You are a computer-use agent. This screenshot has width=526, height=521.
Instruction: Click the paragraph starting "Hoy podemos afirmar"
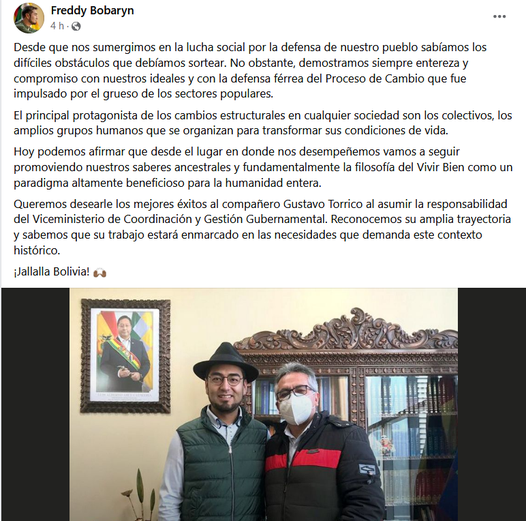263,167
